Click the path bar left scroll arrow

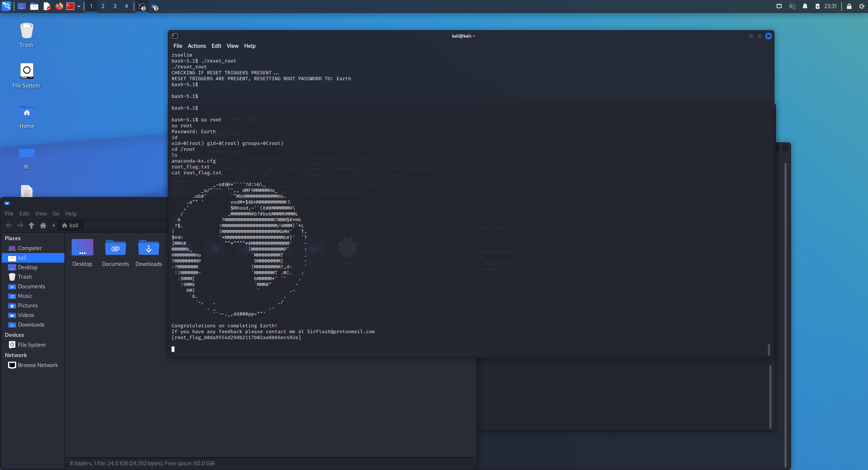coord(54,225)
